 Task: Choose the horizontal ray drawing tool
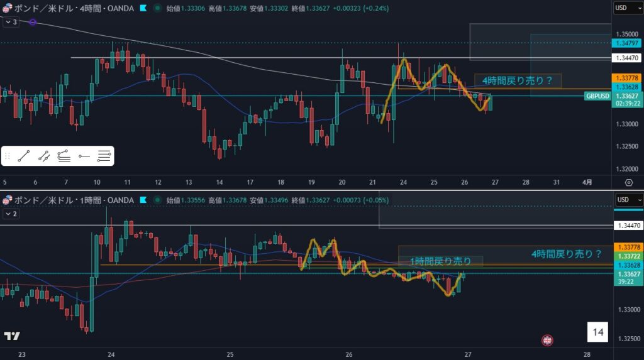click(x=84, y=156)
